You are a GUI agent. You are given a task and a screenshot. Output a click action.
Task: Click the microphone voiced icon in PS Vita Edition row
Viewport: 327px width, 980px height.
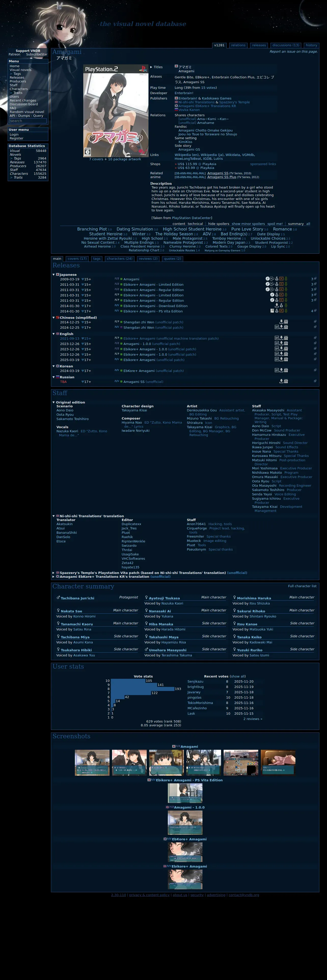(x=286, y=311)
